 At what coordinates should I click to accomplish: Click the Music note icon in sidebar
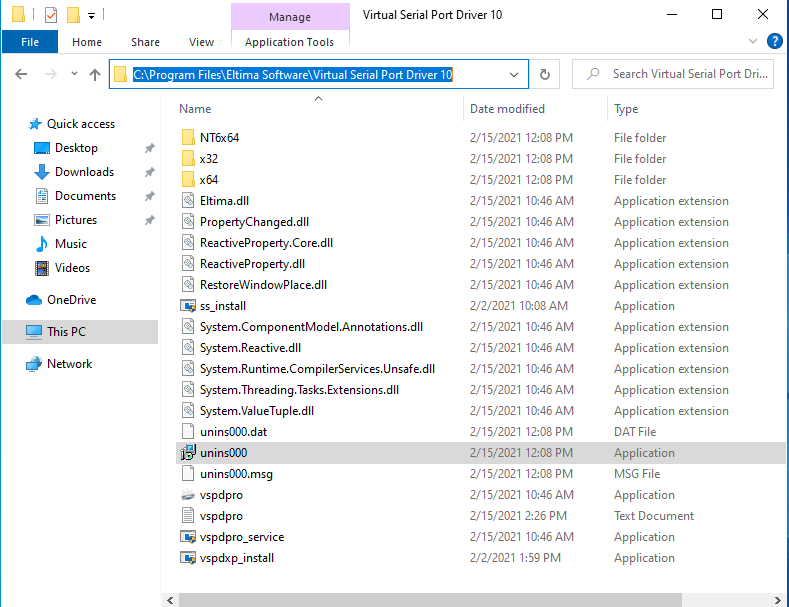pos(42,244)
